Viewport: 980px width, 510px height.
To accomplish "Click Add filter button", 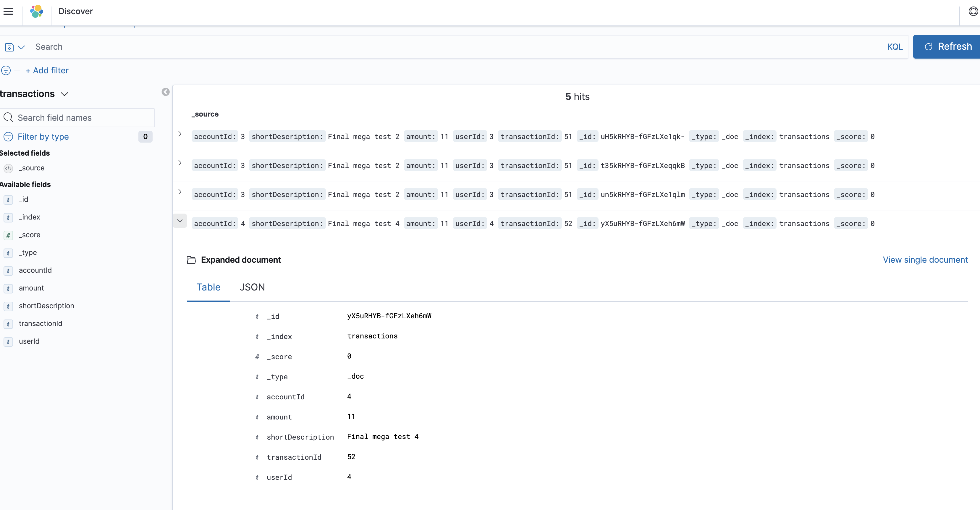I will [46, 70].
